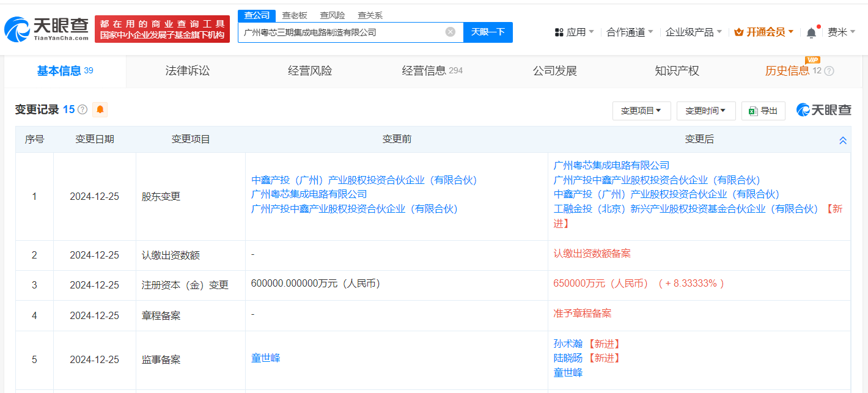The height and width of the screenshot is (393, 868).
Task: Collapse the table using the double chevron
Action: click(x=843, y=140)
